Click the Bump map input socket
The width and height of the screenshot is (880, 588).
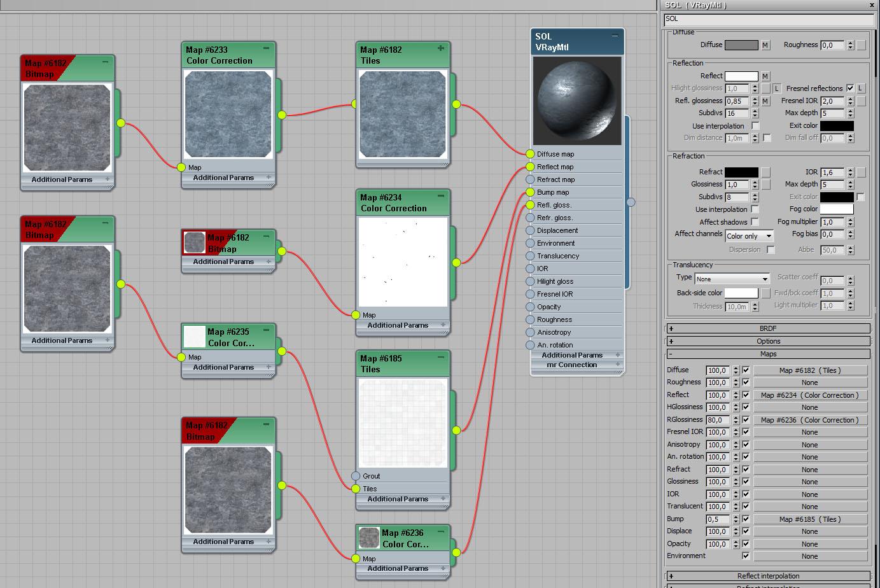click(x=530, y=192)
